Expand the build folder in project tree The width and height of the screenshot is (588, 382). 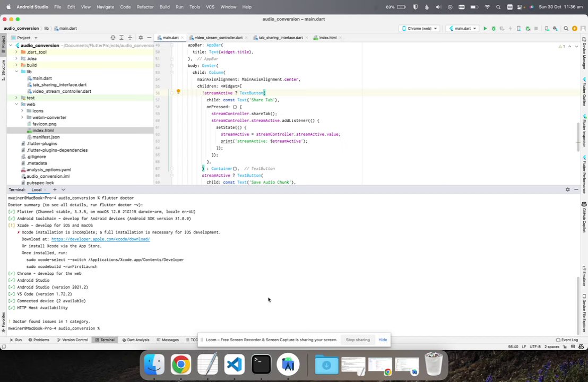pos(16,65)
